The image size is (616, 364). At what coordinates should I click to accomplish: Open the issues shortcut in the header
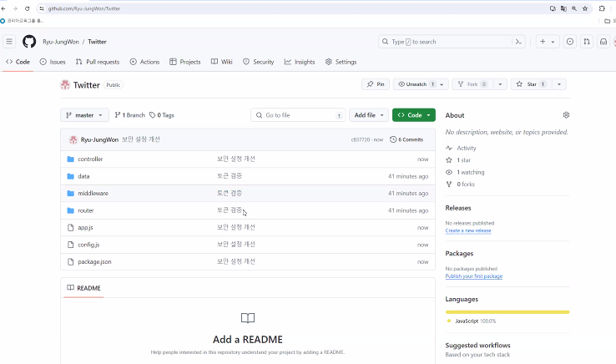[570, 41]
